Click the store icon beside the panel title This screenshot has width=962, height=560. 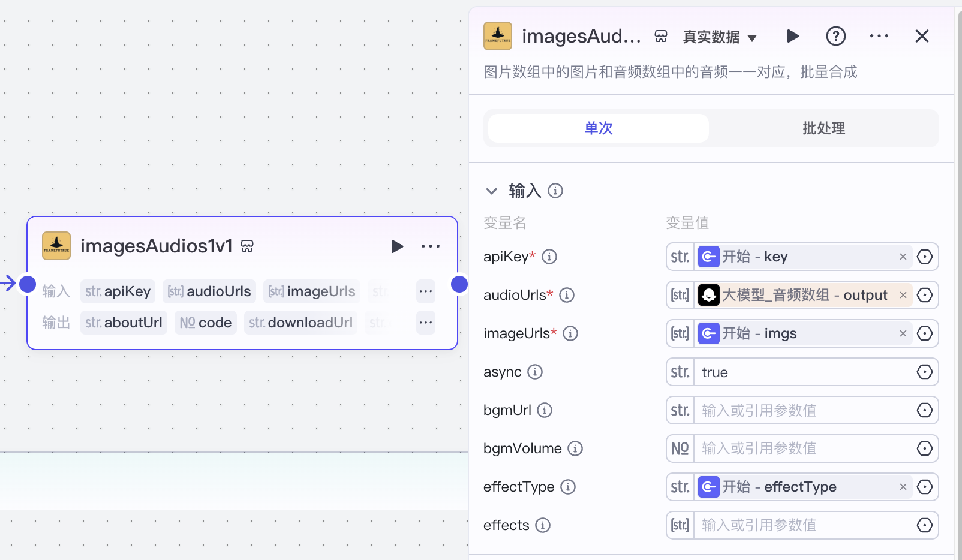(x=660, y=36)
